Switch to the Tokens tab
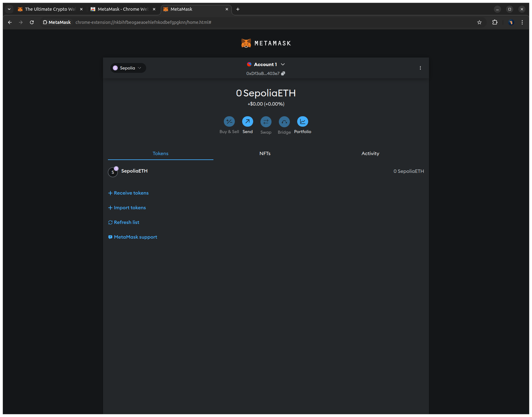The image size is (532, 417). click(161, 154)
